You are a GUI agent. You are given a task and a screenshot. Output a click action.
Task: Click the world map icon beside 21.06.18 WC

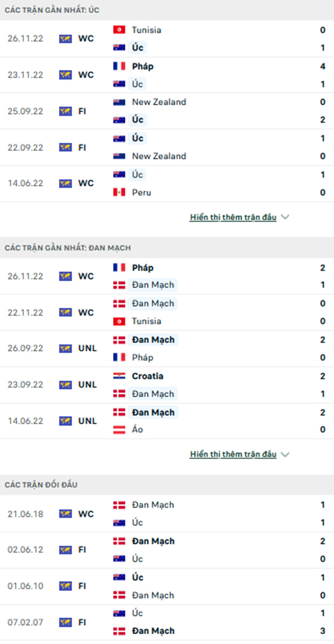pyautogui.click(x=65, y=514)
